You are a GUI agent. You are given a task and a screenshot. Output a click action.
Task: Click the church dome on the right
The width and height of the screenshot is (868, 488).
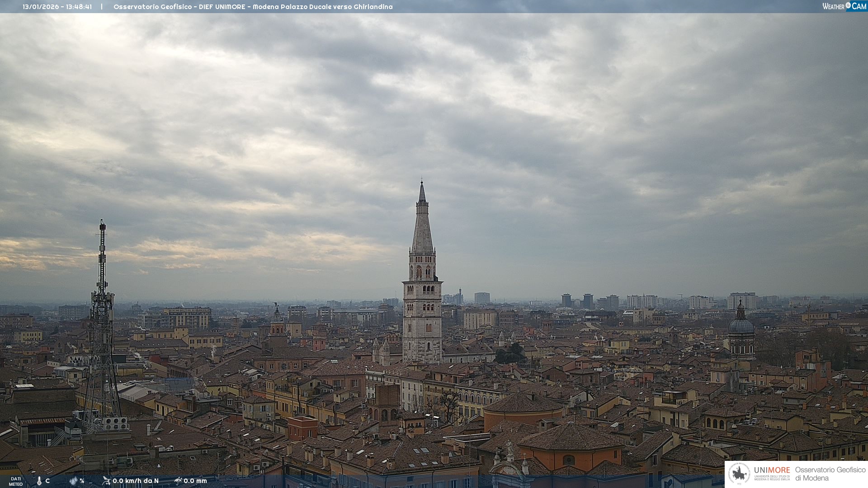pyautogui.click(x=741, y=325)
